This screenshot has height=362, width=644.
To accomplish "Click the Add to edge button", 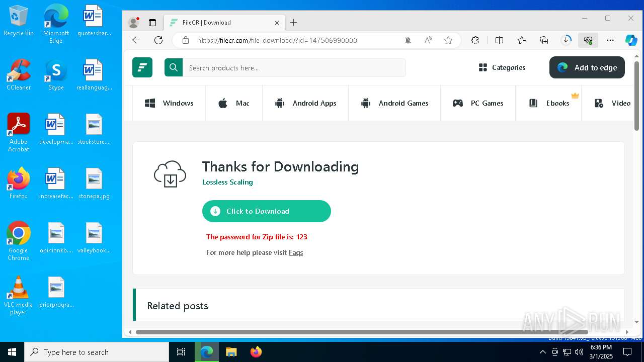I will [587, 67].
